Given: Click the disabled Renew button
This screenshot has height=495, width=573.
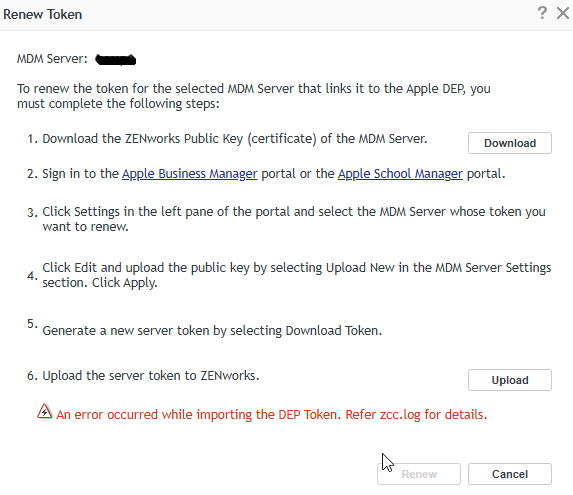Looking at the screenshot, I should click(419, 474).
